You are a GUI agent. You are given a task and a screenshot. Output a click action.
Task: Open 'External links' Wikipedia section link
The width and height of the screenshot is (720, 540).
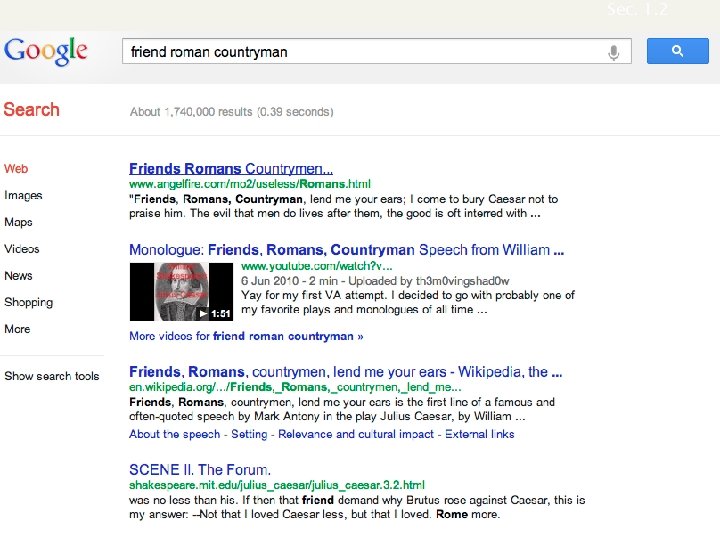click(479, 434)
